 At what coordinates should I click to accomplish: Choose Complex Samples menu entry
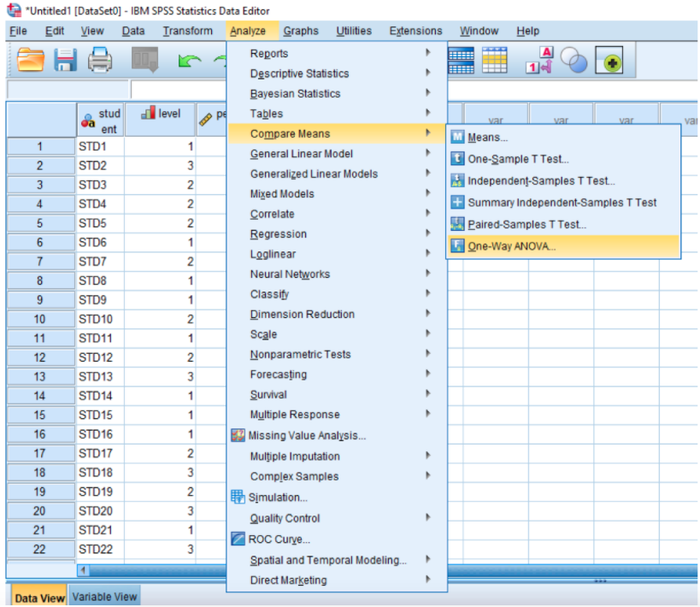click(x=294, y=476)
